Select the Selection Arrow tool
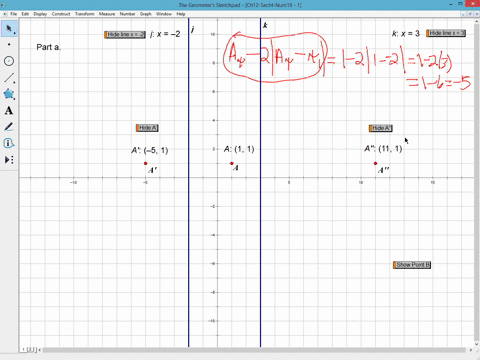 9,29
